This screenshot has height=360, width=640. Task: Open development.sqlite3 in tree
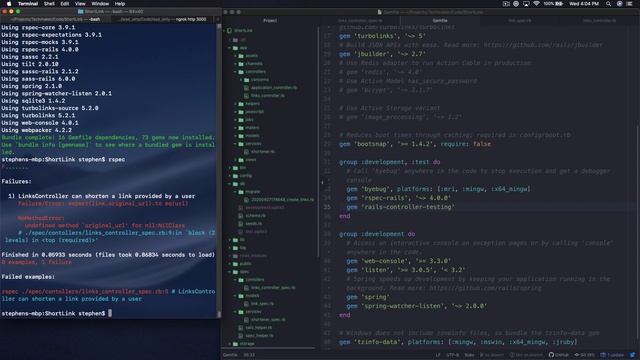pyautogui.click(x=264, y=208)
